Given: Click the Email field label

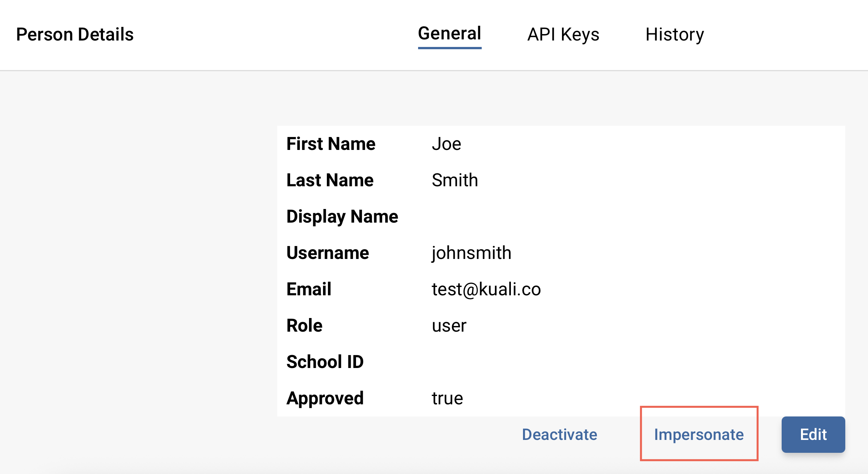Looking at the screenshot, I should click(308, 289).
